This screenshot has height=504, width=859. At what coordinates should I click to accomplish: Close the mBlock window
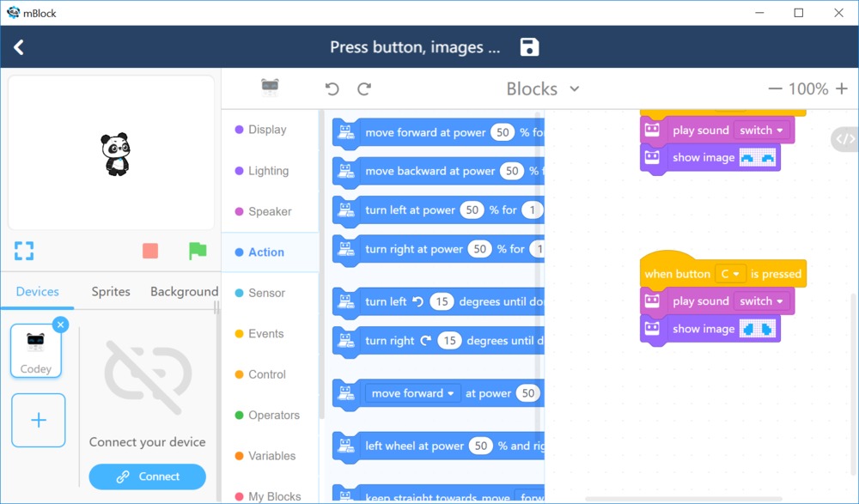tap(838, 13)
